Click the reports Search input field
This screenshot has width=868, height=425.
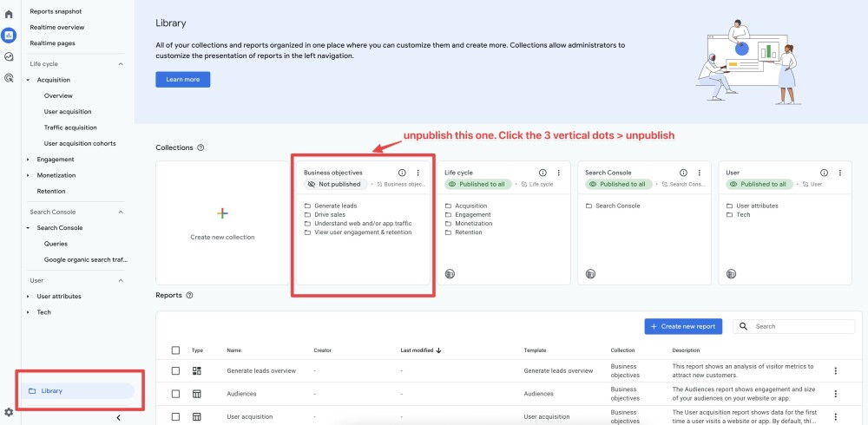coord(794,326)
